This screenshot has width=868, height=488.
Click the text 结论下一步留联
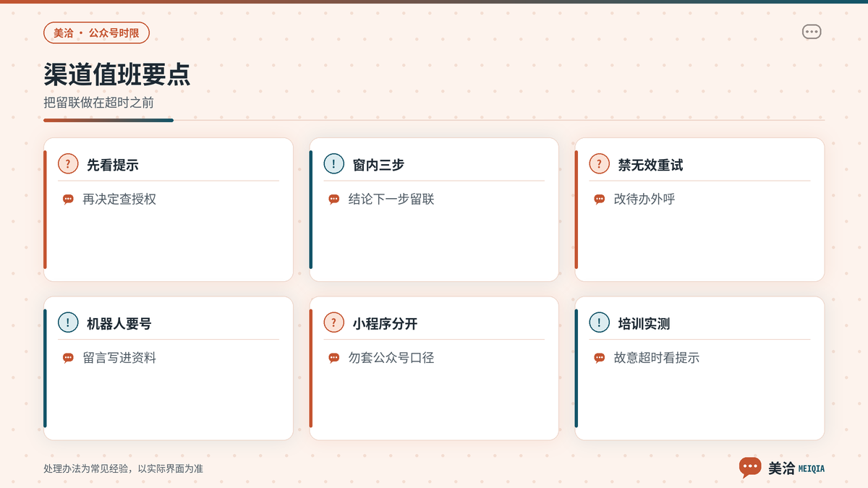[x=391, y=200]
